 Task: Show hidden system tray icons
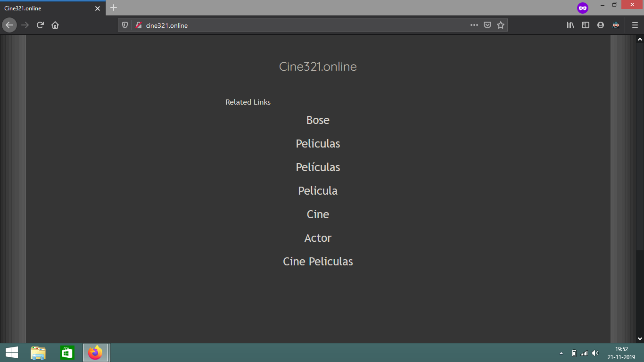pyautogui.click(x=561, y=353)
